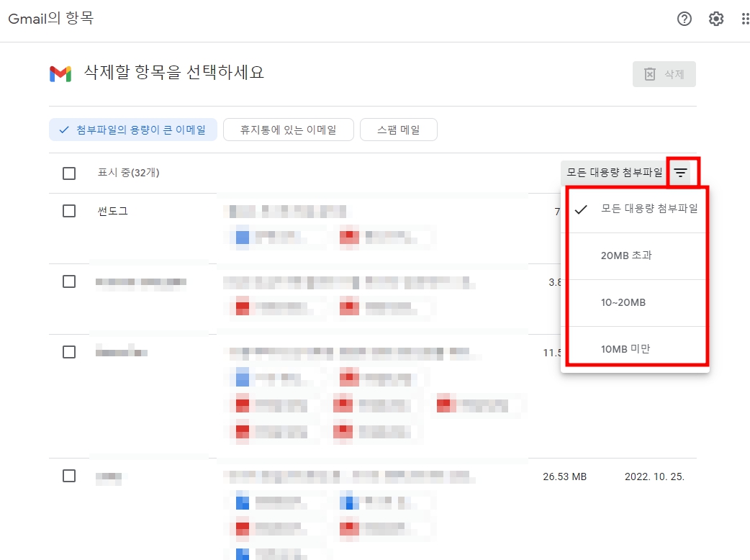The height and width of the screenshot is (560, 750).
Task: Select the 10MB 미만 filter option
Action: click(x=633, y=349)
